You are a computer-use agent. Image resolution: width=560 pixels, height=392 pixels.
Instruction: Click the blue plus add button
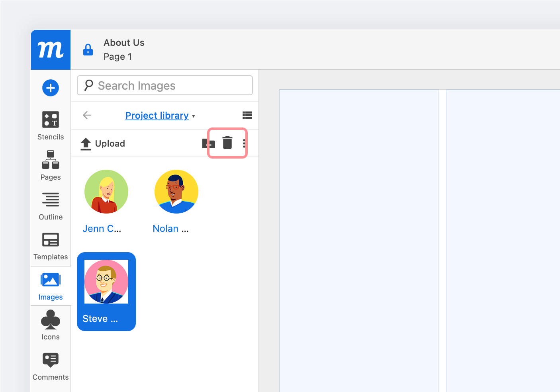[51, 88]
